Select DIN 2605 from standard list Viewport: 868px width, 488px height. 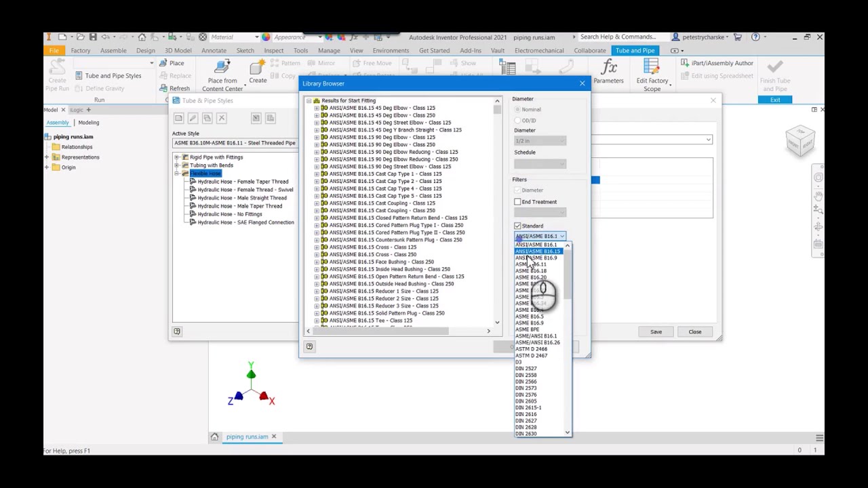click(526, 401)
